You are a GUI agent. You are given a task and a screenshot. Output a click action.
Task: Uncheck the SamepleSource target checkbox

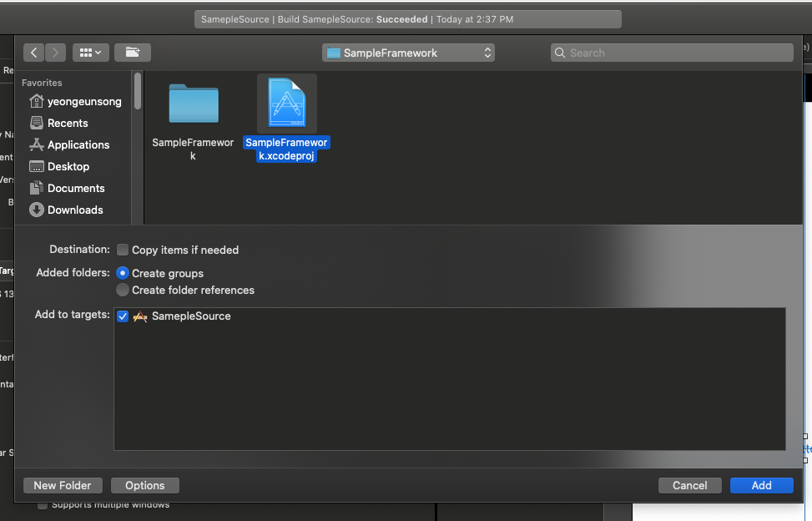click(x=123, y=316)
